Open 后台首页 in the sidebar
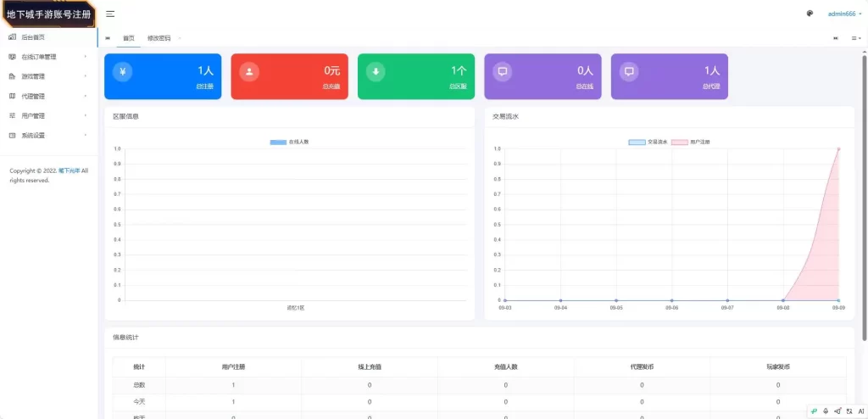This screenshot has height=419, width=868. (x=48, y=37)
